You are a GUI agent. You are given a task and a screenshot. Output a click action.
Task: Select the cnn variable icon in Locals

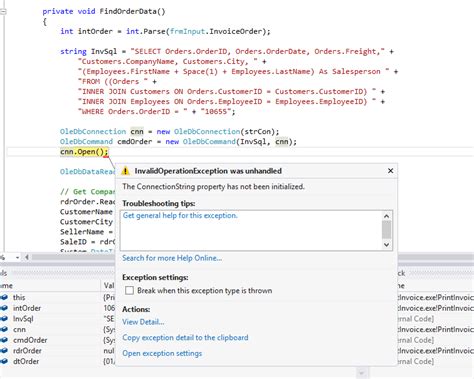[x=4, y=329]
